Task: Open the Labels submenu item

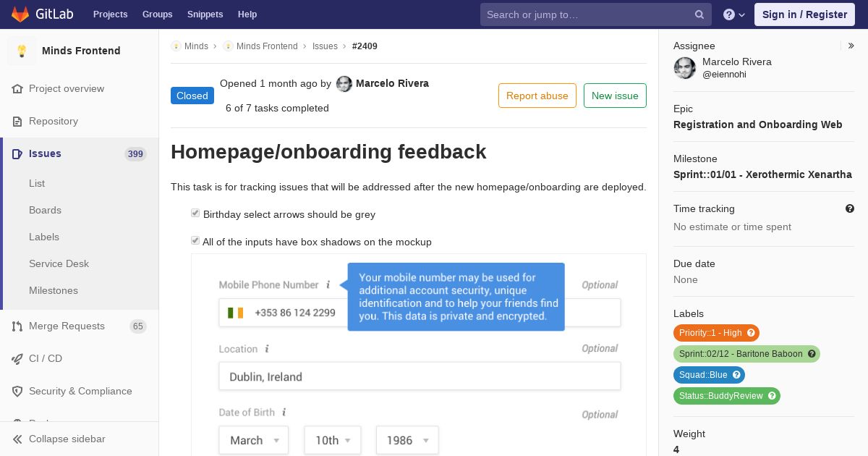Action: pos(44,237)
